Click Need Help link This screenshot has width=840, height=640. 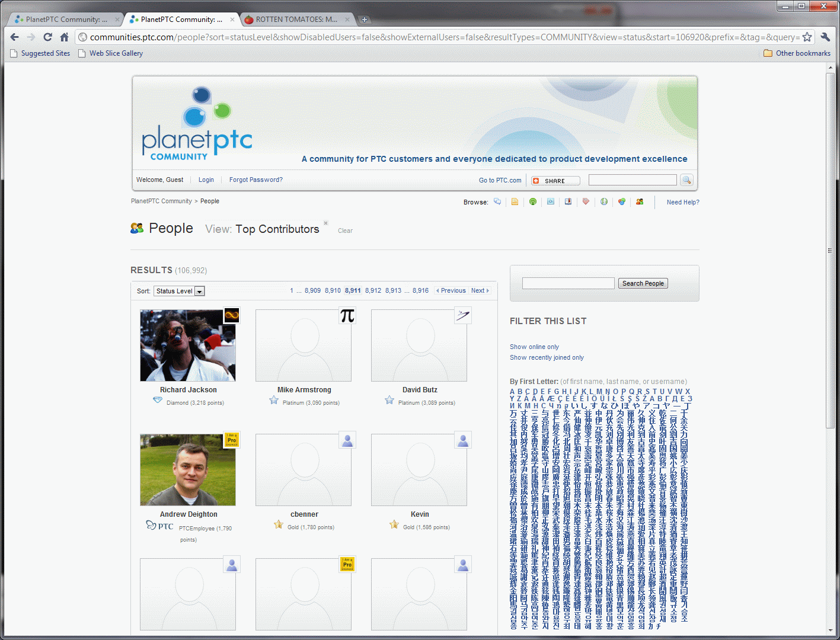683,202
